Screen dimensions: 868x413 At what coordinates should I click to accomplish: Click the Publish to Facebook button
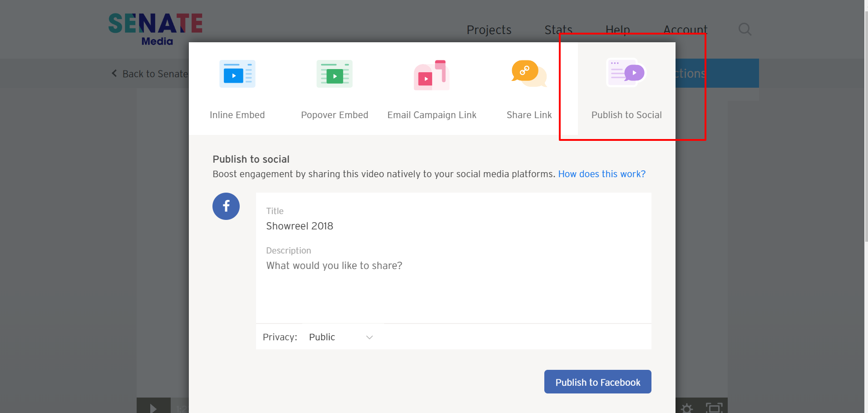598,382
